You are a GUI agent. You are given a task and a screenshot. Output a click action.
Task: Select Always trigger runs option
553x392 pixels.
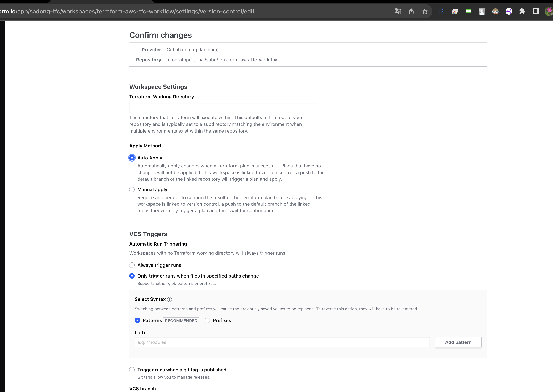pos(132,265)
